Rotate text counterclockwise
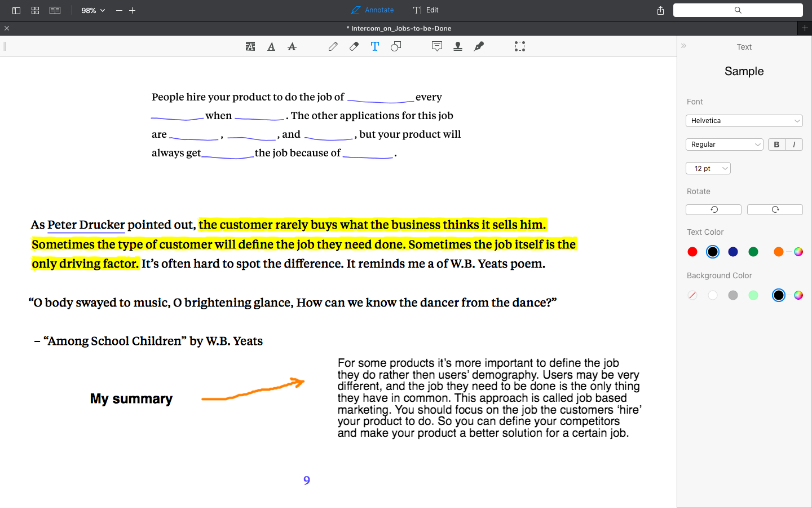This screenshot has width=812, height=508. point(713,209)
